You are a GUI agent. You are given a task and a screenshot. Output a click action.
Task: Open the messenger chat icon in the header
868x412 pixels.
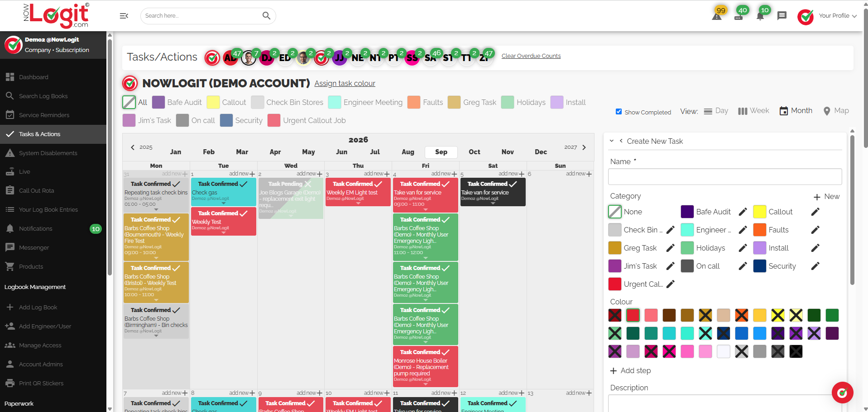tap(782, 16)
